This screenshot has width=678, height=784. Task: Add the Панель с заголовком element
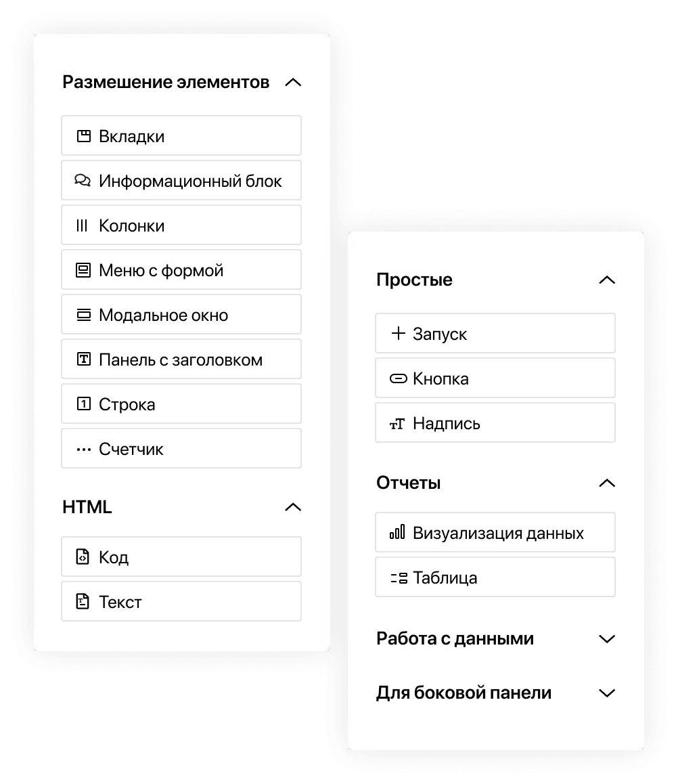pos(181,359)
